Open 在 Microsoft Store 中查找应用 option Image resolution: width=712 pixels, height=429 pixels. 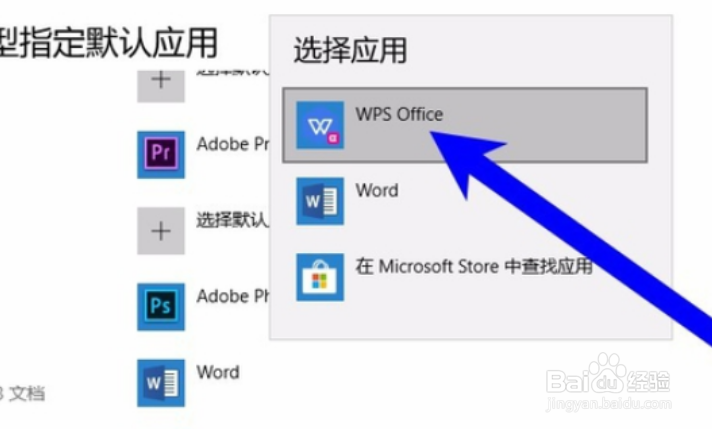tap(465, 277)
